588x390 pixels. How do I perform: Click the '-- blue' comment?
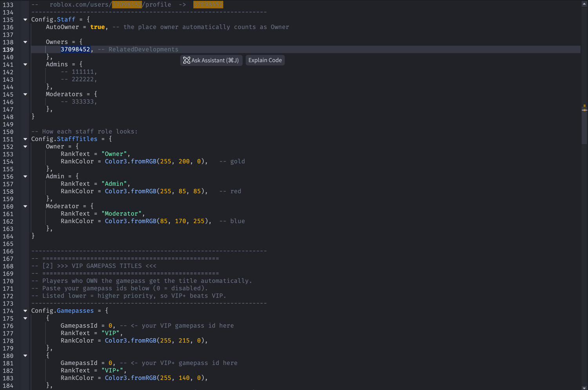pyautogui.click(x=232, y=221)
